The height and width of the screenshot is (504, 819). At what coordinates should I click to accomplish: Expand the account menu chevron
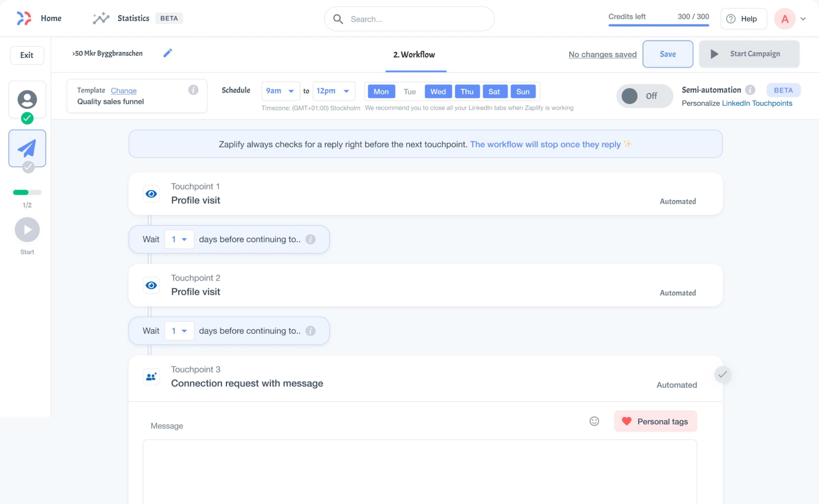pyautogui.click(x=803, y=19)
